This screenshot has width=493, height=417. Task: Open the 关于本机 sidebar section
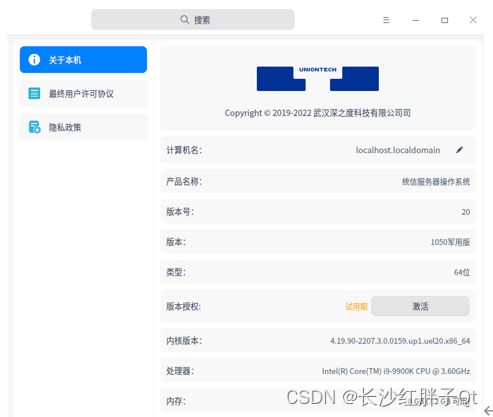click(83, 60)
